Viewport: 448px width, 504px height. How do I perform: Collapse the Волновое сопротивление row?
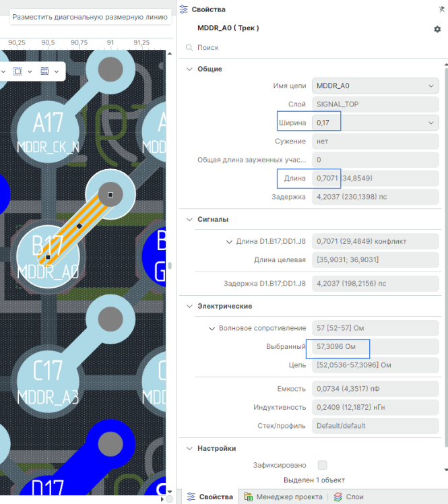click(212, 329)
